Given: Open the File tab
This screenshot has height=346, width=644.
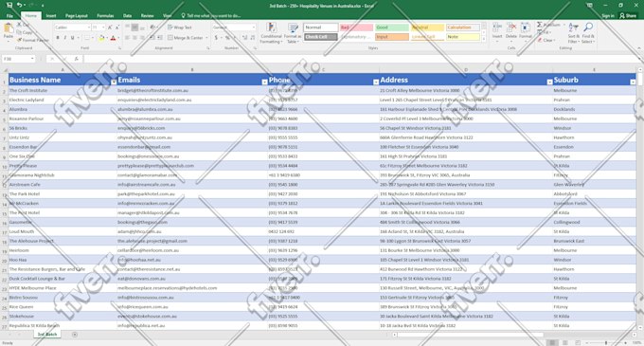Looking at the screenshot, I should [9, 15].
